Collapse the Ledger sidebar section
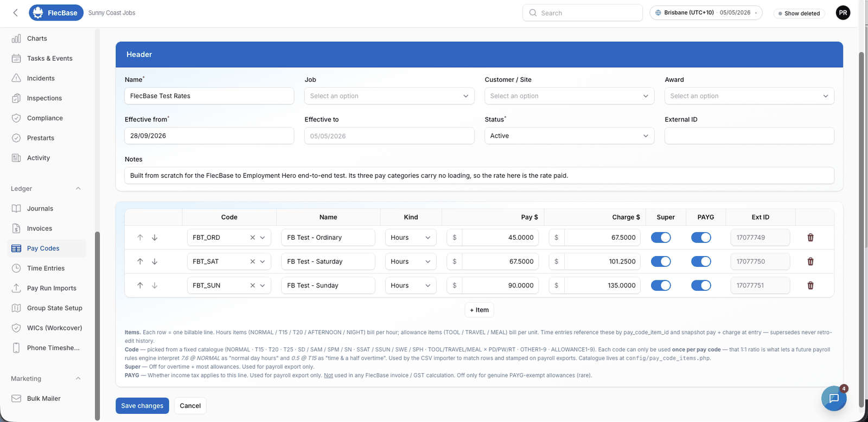The height and width of the screenshot is (422, 868). (x=78, y=189)
